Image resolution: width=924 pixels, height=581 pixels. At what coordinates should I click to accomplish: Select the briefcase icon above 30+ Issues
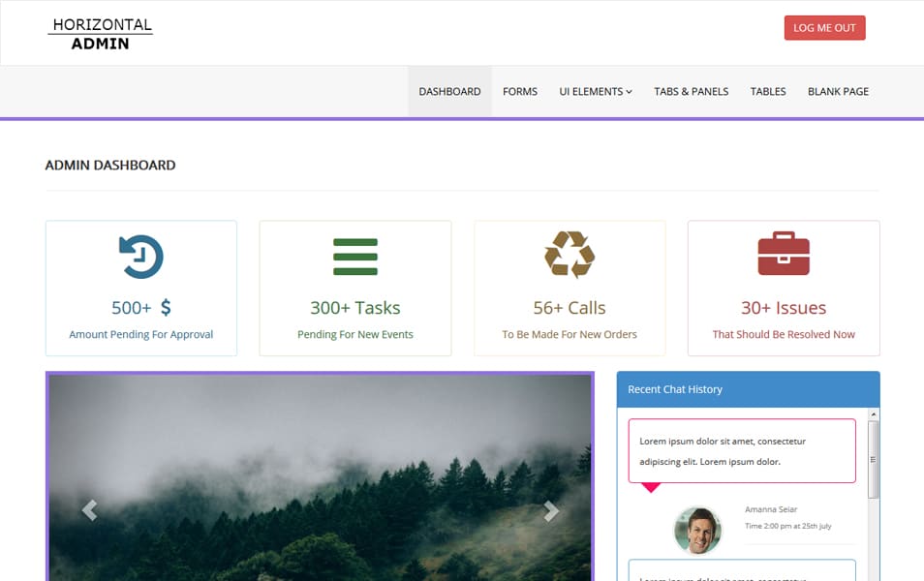click(783, 253)
